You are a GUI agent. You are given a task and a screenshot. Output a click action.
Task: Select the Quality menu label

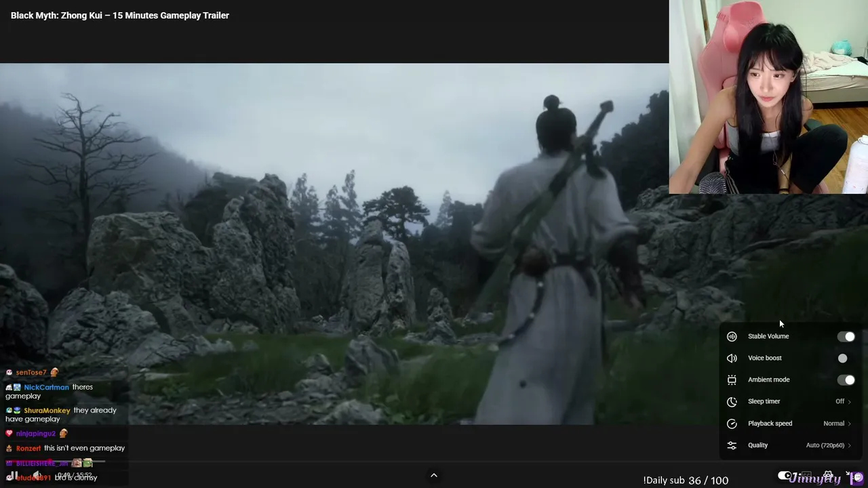[x=758, y=445]
